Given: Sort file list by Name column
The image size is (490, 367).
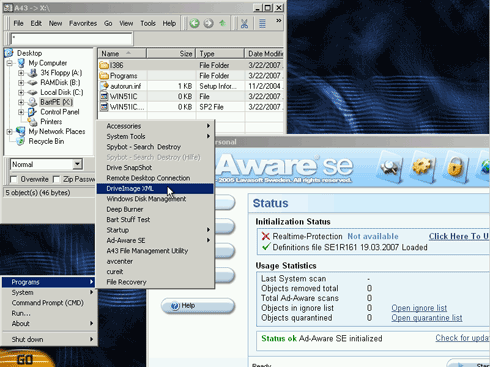Looking at the screenshot, I should click(122, 53).
